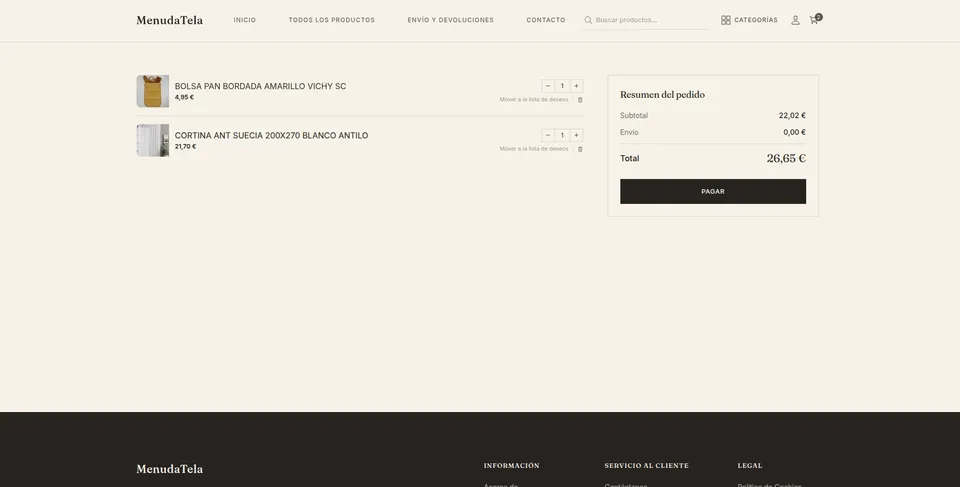Click the search magnifier icon
Image resolution: width=960 pixels, height=487 pixels.
pyautogui.click(x=588, y=20)
